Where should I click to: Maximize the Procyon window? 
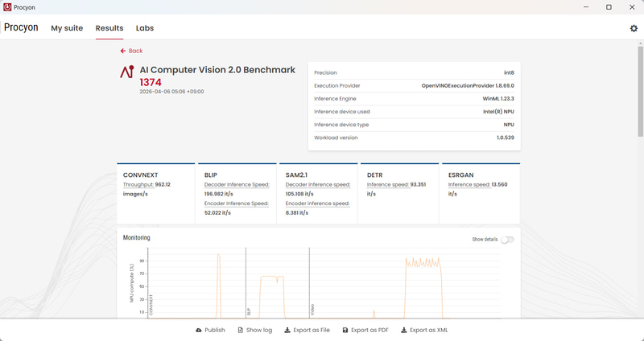[609, 7]
